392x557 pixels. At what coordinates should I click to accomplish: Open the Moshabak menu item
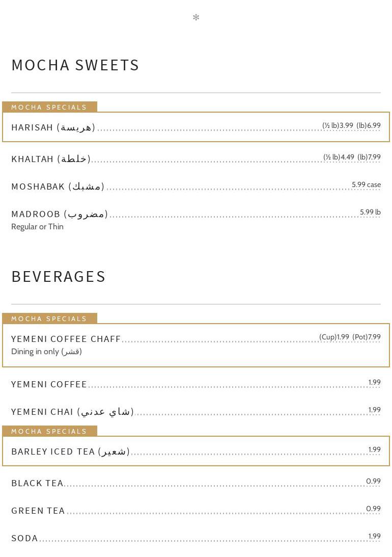click(x=58, y=187)
